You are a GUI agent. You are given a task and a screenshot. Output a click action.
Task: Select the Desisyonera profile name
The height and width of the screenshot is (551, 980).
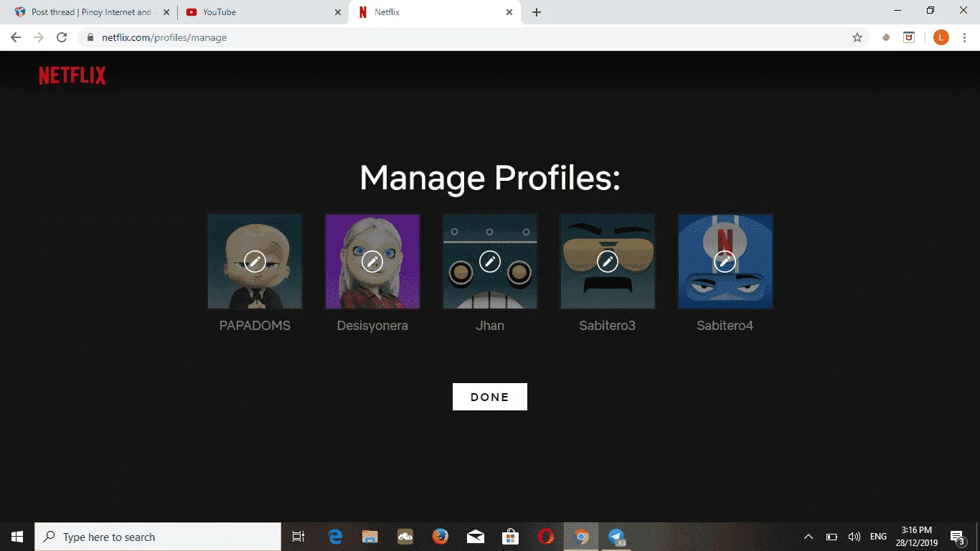372,326
